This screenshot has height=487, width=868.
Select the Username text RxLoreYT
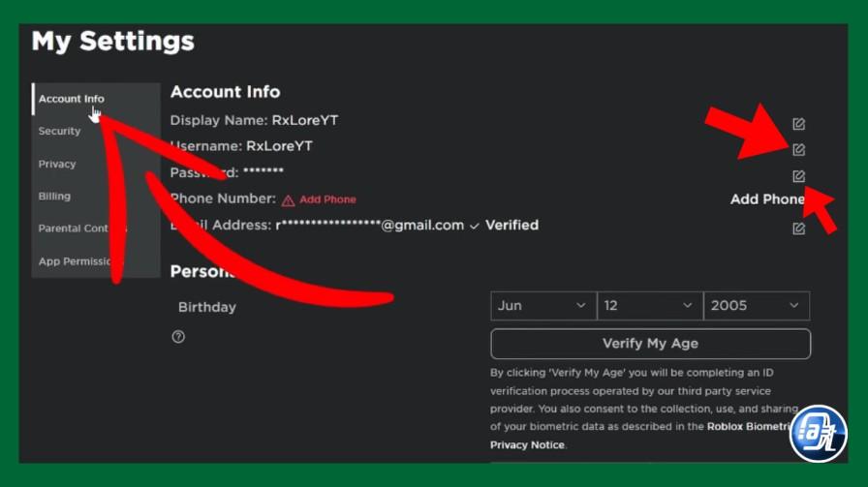[x=279, y=146]
